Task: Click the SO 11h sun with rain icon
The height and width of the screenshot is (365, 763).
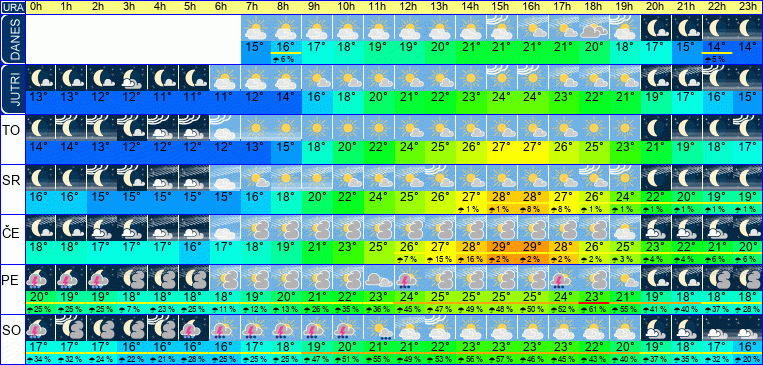Action: tap(379, 328)
